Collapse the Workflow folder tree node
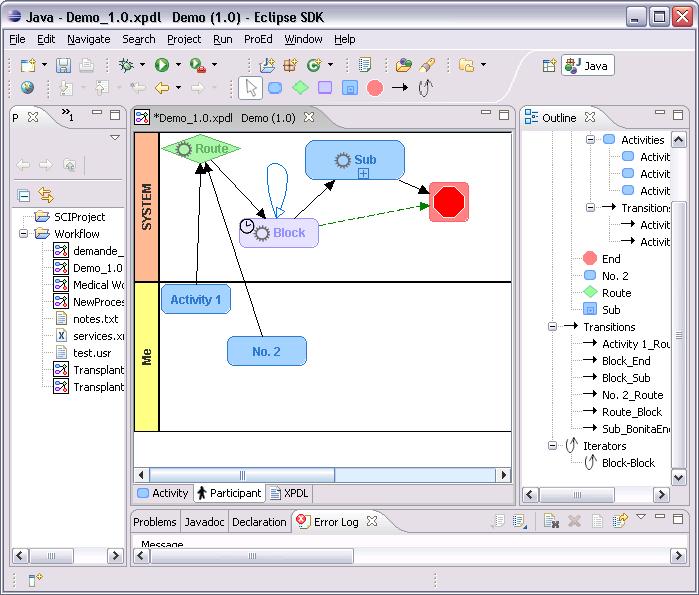Screen dimensions: 699x595 [x=25, y=234]
